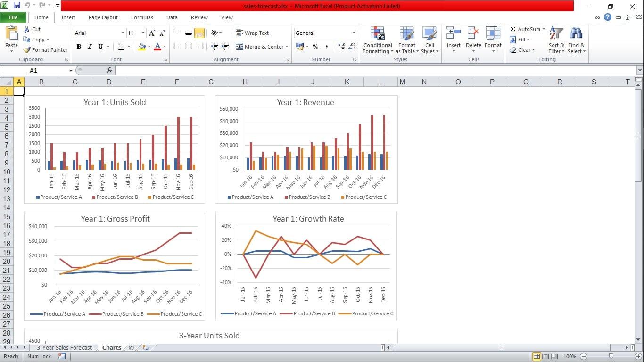Screen dimensions: 644x362
Task: Open Cell Styles gallery
Action: point(429,40)
